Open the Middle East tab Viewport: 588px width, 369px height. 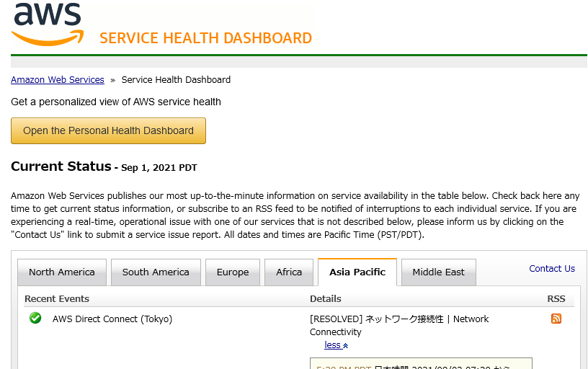438,272
